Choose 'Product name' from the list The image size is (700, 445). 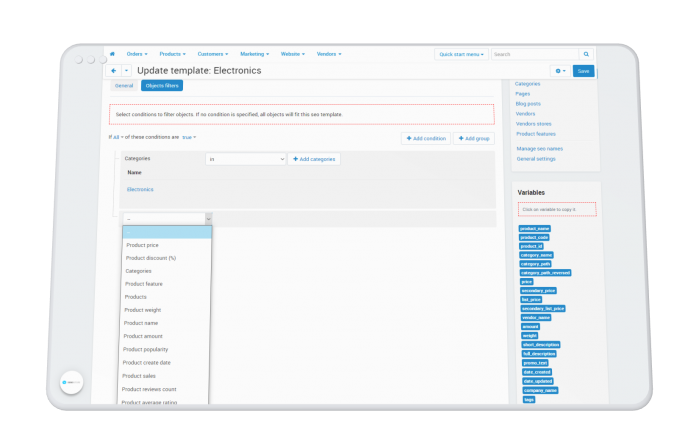click(141, 323)
